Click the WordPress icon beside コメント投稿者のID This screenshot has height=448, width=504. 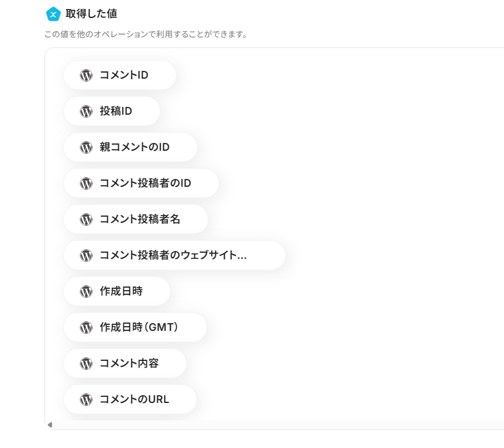pos(86,183)
